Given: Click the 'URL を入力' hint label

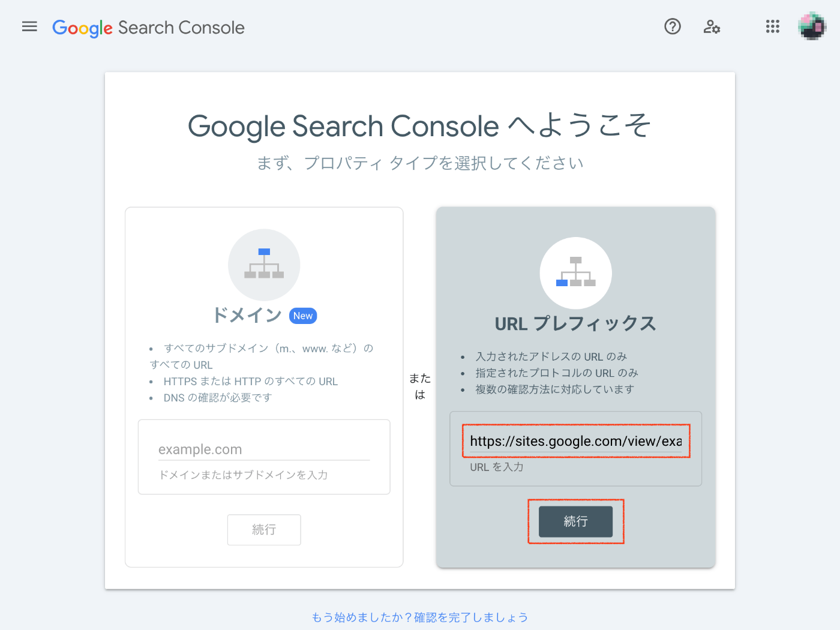Looking at the screenshot, I should tap(497, 467).
